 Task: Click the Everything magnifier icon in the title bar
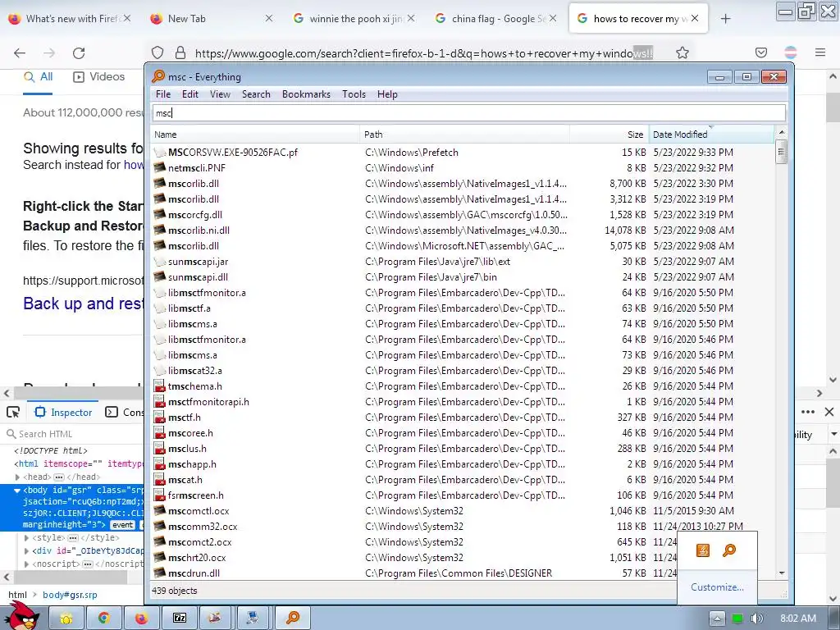(158, 76)
